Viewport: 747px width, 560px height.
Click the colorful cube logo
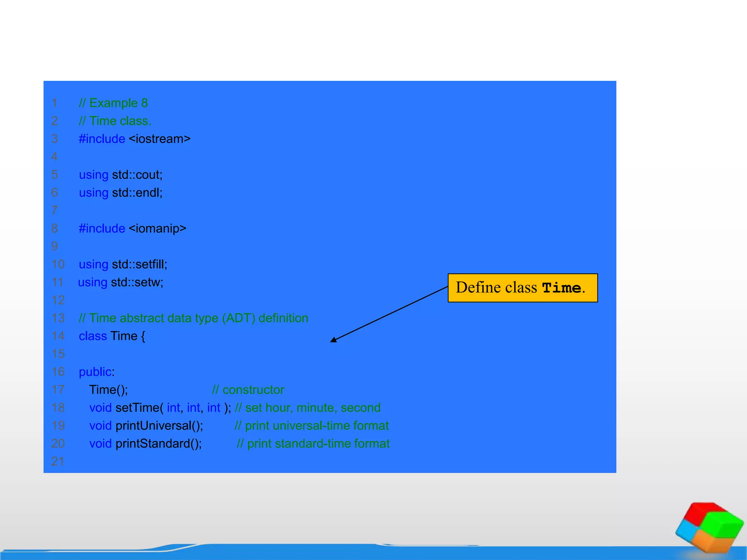click(x=709, y=527)
